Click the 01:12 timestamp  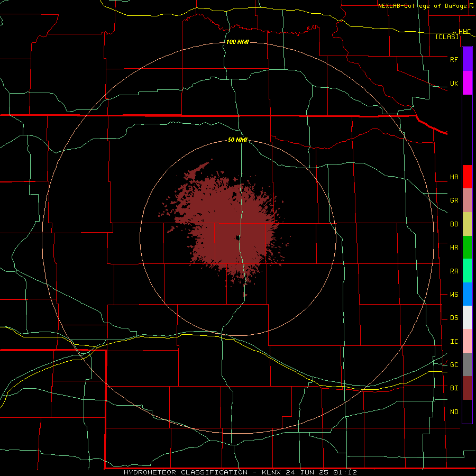tap(344, 472)
